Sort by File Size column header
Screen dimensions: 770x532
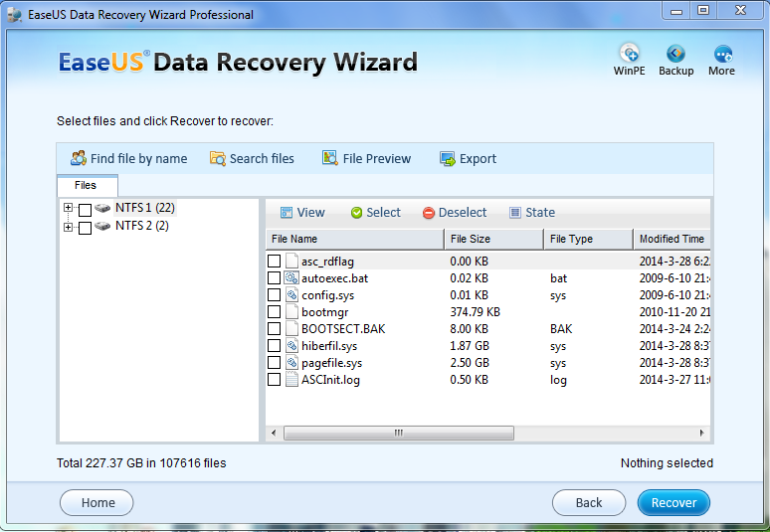(494, 239)
